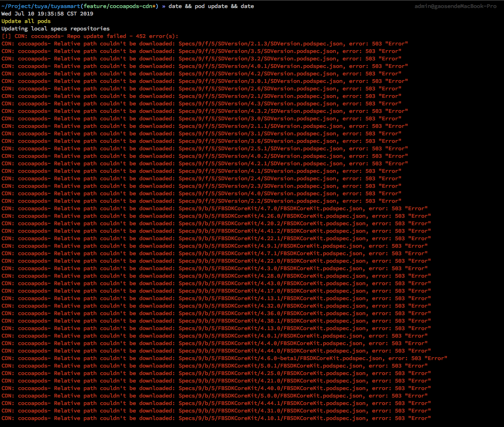Click the host label 'admin@gaosendeMacBook-Pro'

455,6
